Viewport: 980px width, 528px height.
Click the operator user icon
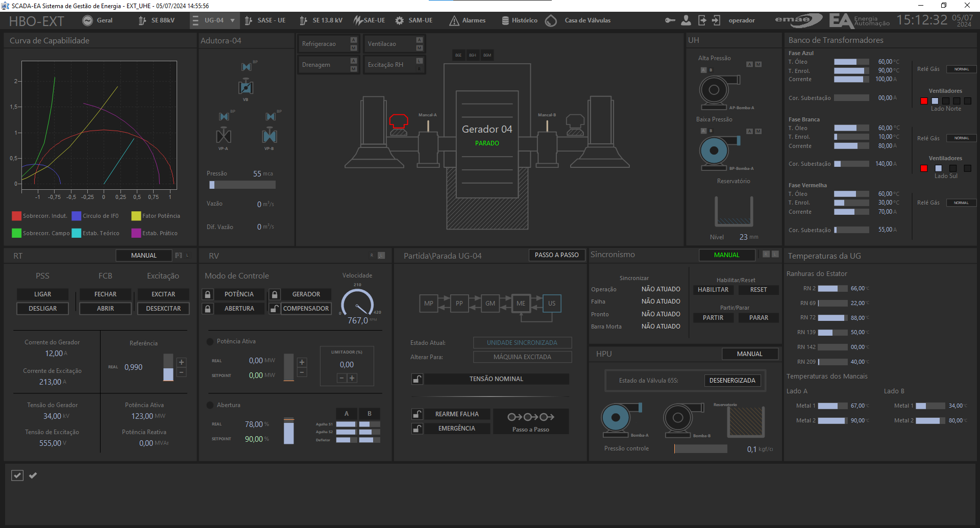[x=686, y=20]
